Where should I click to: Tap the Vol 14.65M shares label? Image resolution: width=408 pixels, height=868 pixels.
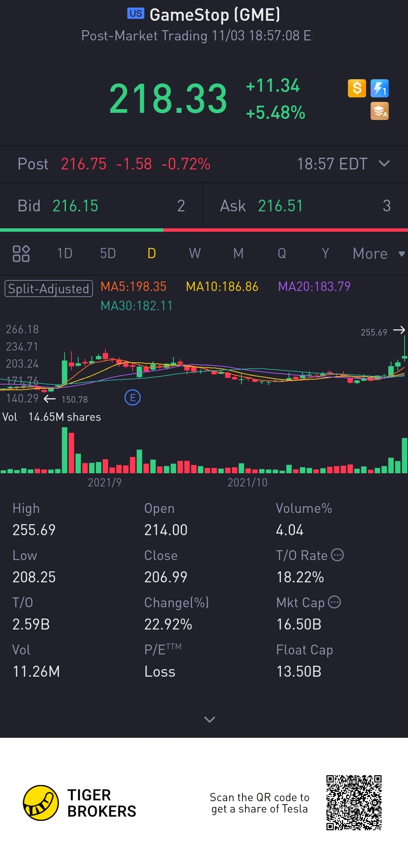tap(52, 417)
